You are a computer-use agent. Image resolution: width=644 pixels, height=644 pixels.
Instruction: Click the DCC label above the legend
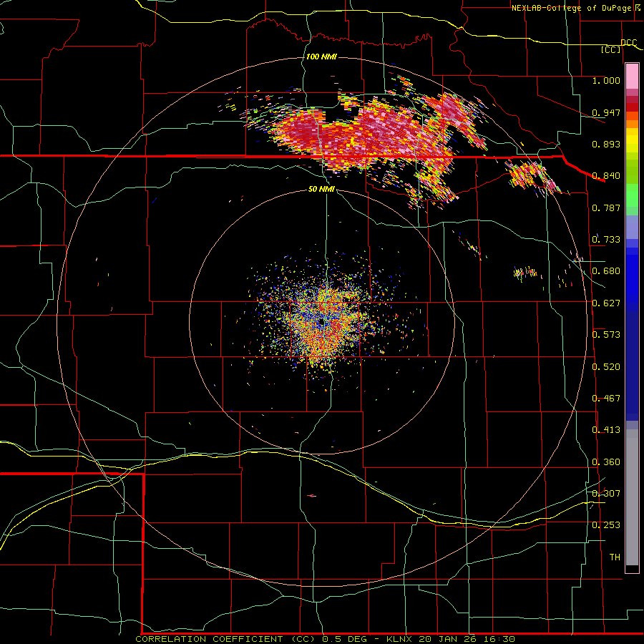629,43
